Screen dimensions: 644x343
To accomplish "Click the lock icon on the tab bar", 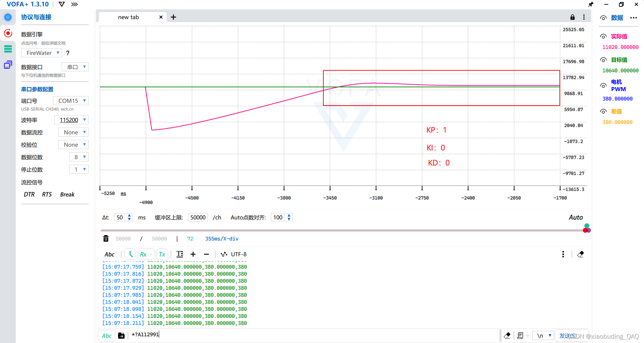I will (x=573, y=17).
